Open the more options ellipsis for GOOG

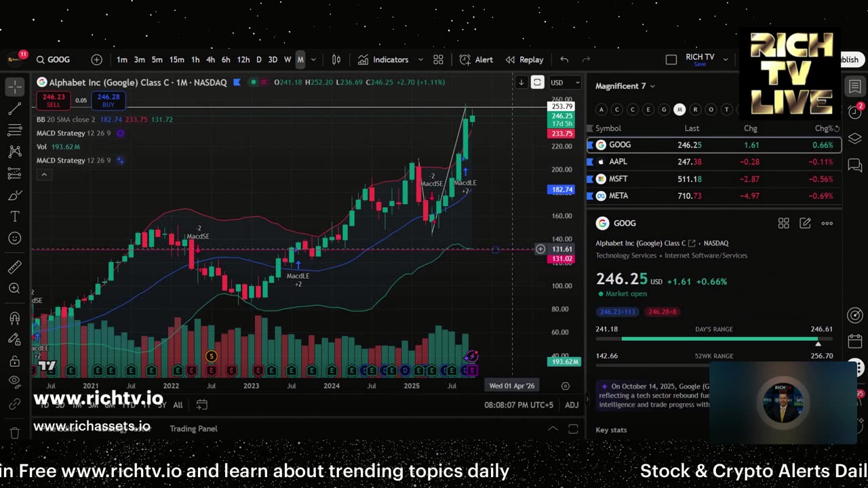(827, 223)
